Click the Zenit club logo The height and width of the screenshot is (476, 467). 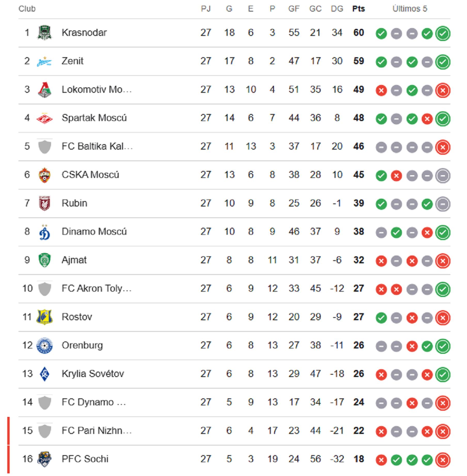[x=44, y=62]
